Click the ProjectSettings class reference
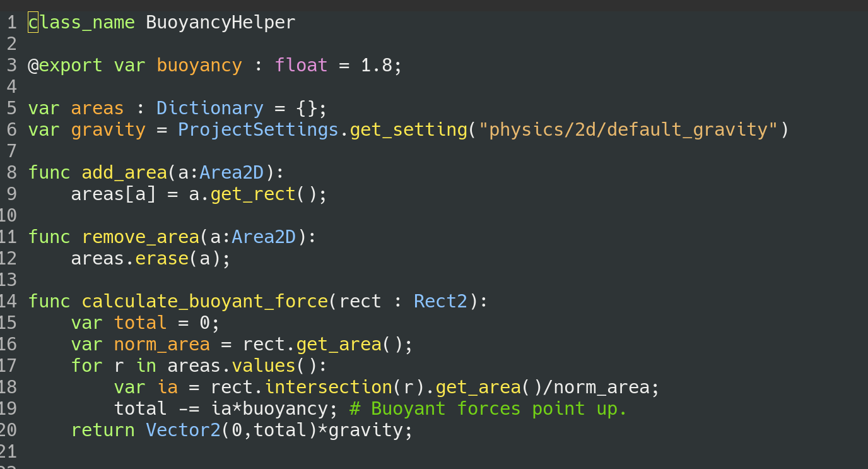The image size is (868, 469). (x=258, y=130)
